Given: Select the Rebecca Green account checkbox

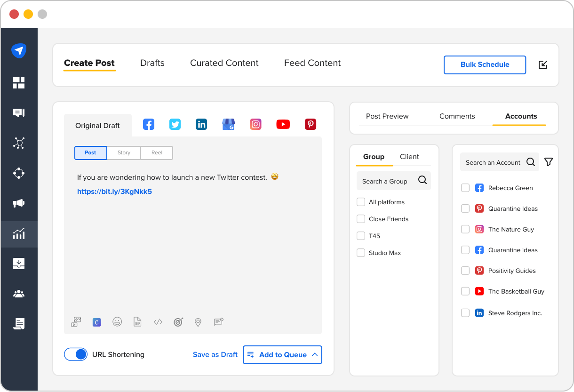Looking at the screenshot, I should tap(465, 187).
